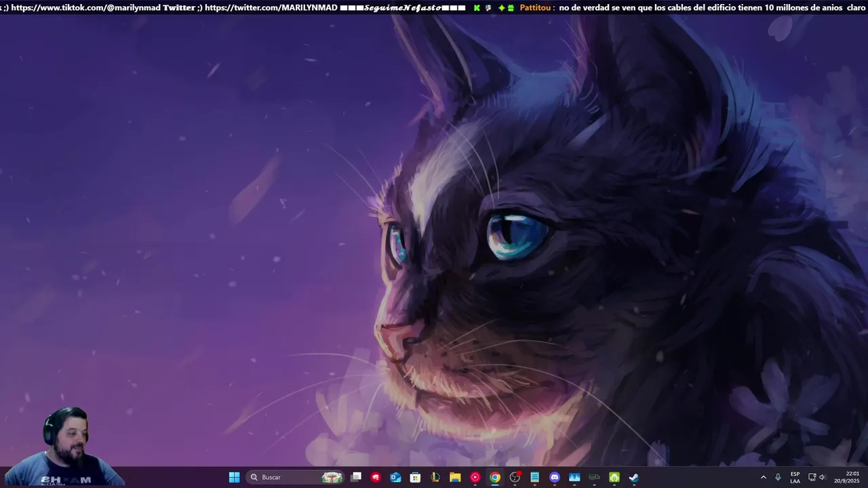Image resolution: width=868 pixels, height=488 pixels.
Task: Open OBS Studio from the taskbar
Action: click(515, 477)
